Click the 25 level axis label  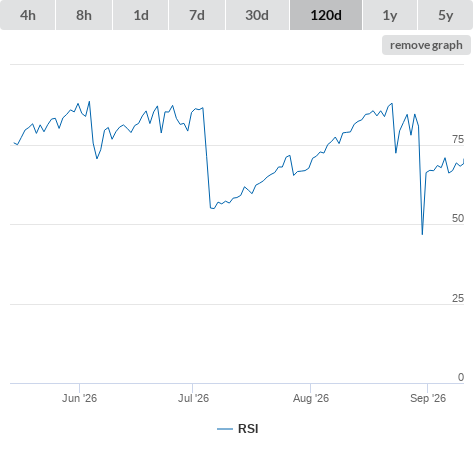click(x=458, y=298)
